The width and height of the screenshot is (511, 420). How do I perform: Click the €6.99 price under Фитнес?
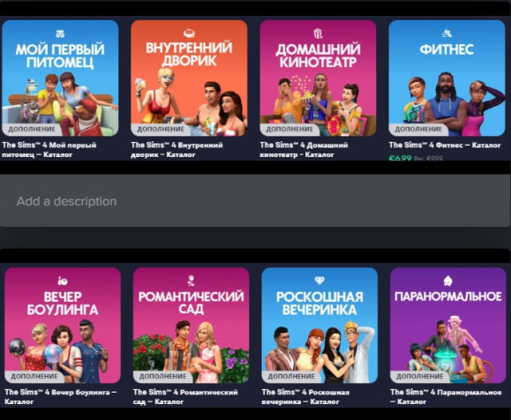pyautogui.click(x=400, y=158)
